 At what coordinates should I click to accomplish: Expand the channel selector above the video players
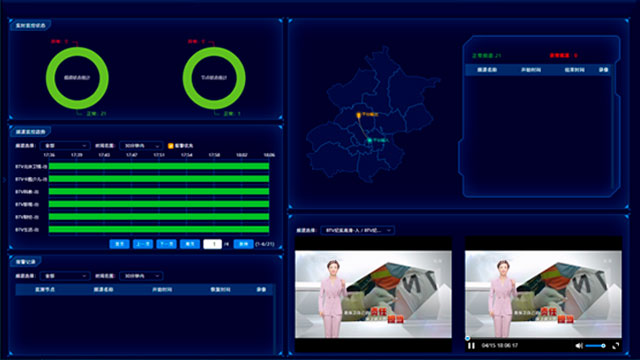[x=358, y=230]
